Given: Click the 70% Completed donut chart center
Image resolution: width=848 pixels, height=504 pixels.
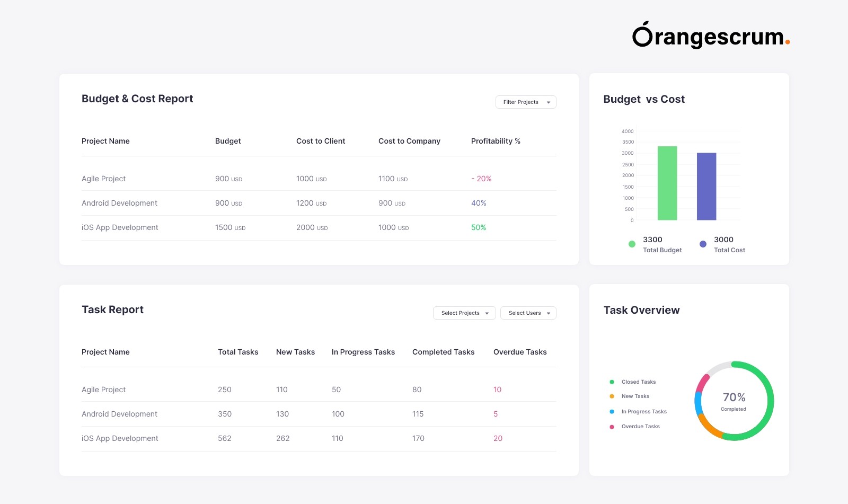Looking at the screenshot, I should tap(734, 401).
